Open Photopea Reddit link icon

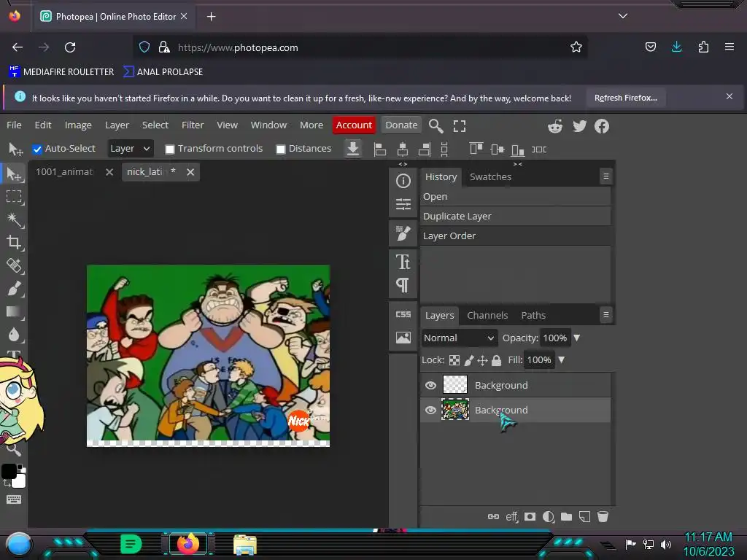click(555, 125)
